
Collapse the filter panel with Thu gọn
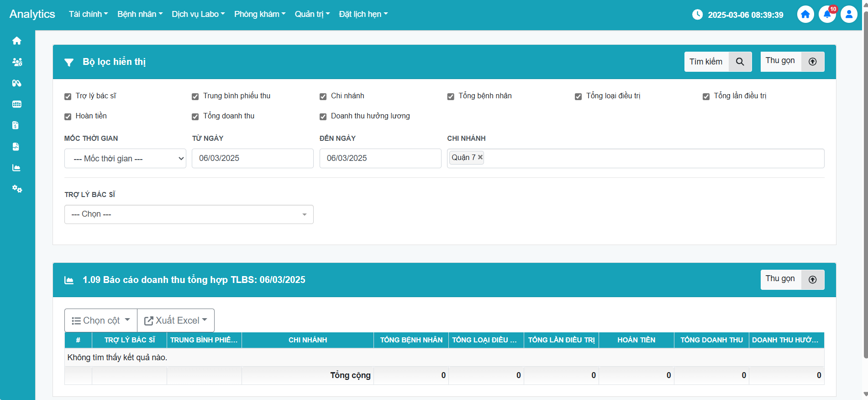[x=792, y=62]
